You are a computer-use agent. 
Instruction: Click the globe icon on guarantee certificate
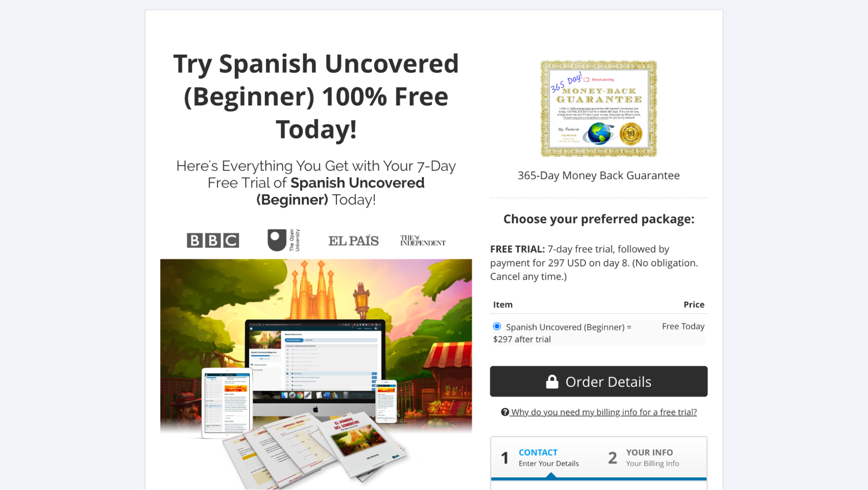tap(599, 133)
